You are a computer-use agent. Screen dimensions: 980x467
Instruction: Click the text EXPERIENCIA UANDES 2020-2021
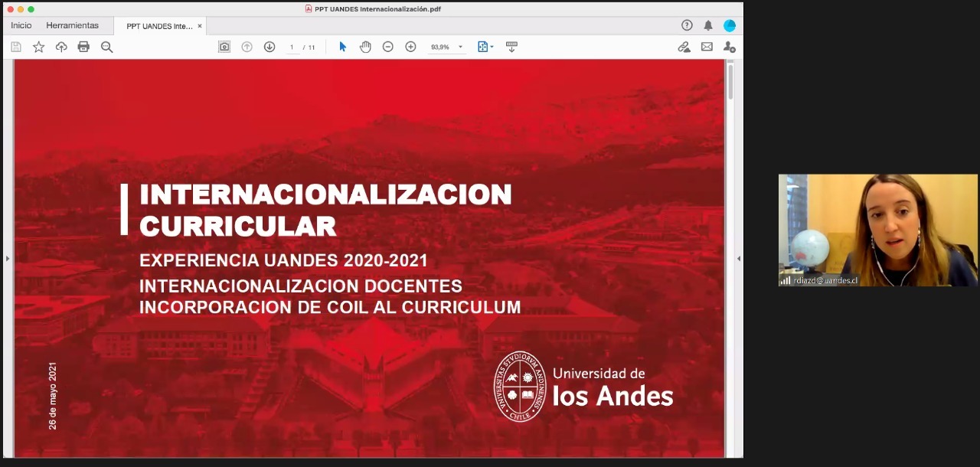(x=283, y=260)
